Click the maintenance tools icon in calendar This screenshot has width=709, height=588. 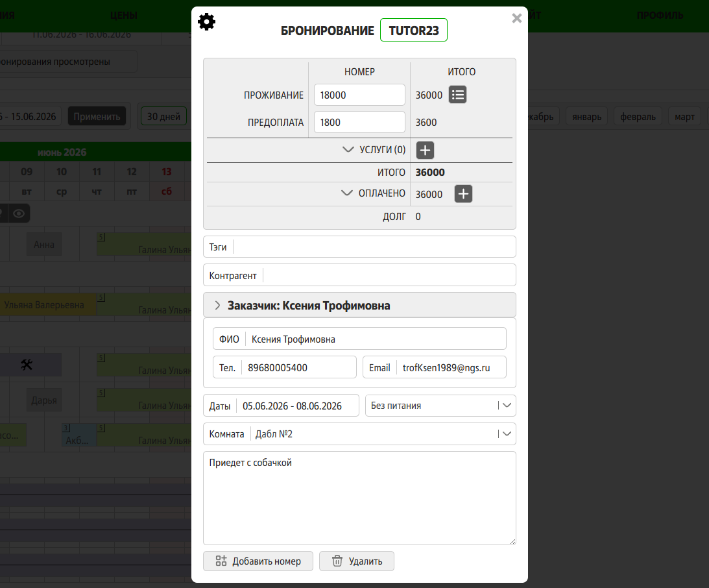pyautogui.click(x=27, y=365)
